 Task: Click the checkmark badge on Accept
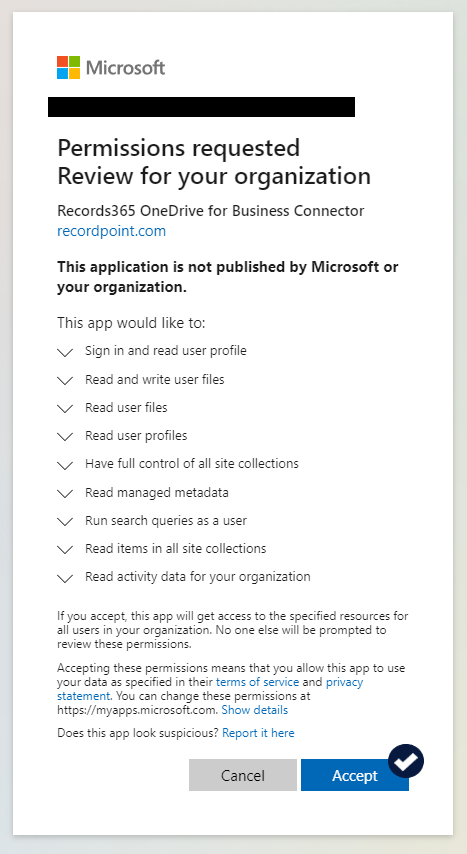point(406,761)
